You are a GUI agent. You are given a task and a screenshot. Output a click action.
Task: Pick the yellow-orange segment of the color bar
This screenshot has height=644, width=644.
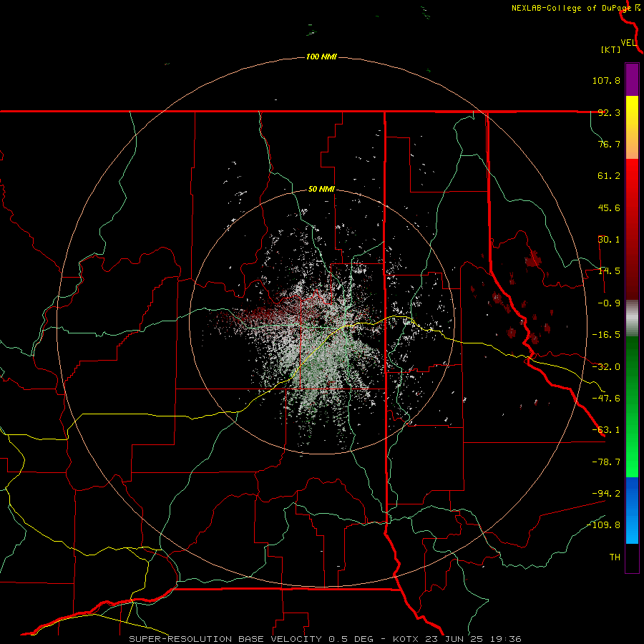pyautogui.click(x=632, y=128)
